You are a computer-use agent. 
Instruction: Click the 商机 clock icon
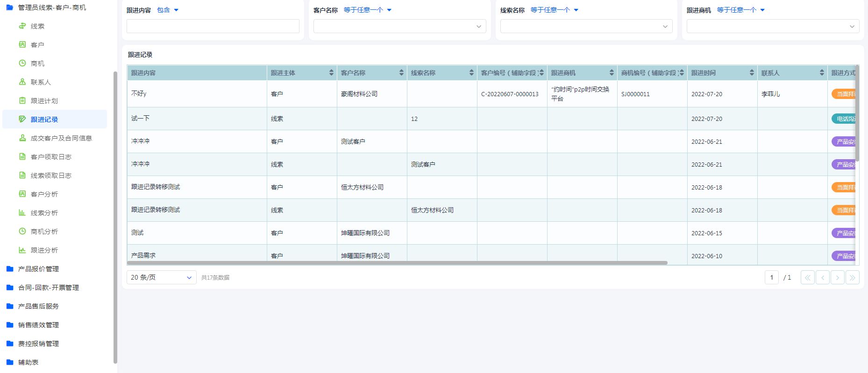click(22, 63)
